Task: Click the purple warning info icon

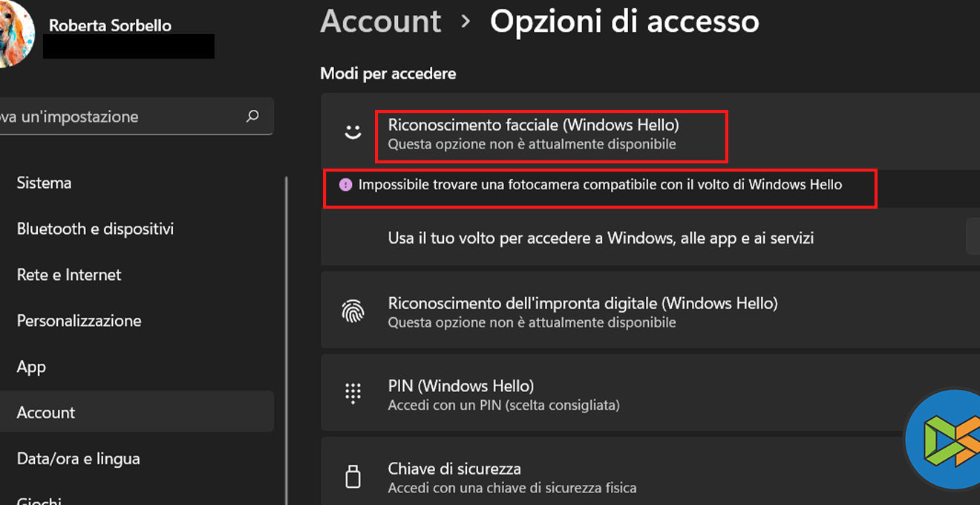Action: [345, 184]
